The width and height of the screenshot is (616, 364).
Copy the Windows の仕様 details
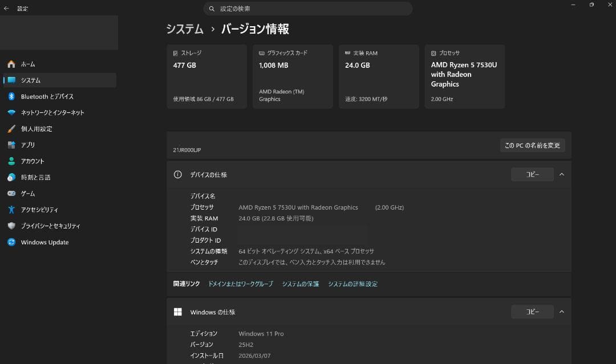[532, 312]
